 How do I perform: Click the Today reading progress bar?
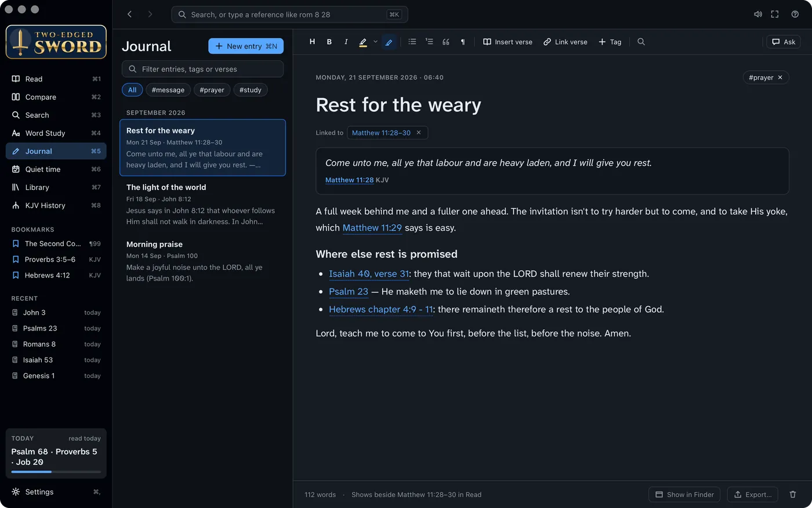pyautogui.click(x=56, y=471)
